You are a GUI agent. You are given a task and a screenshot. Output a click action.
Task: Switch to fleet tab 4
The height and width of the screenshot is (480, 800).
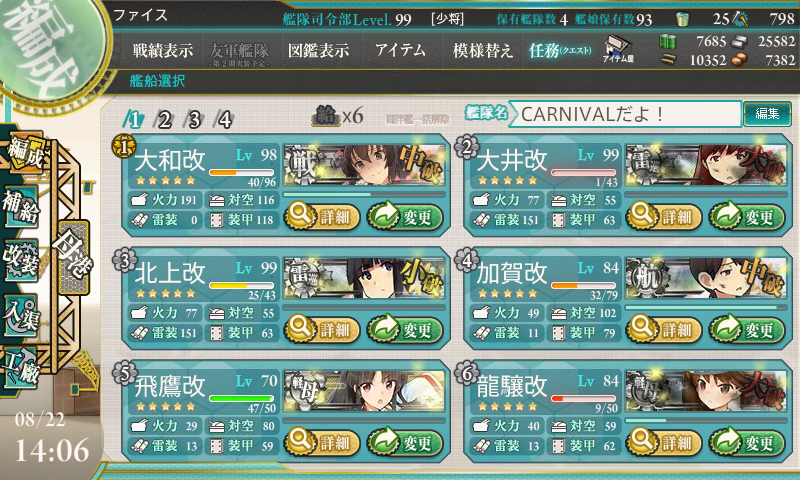(224, 120)
